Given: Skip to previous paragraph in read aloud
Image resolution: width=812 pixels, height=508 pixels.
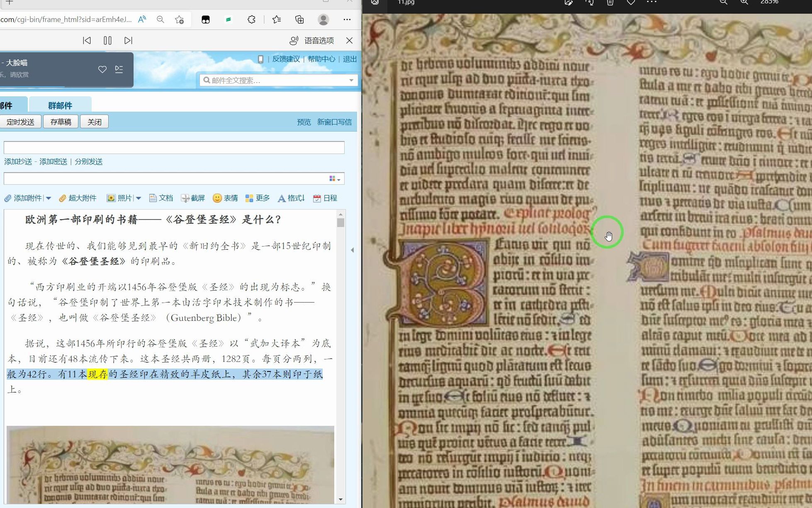Looking at the screenshot, I should click(x=87, y=40).
